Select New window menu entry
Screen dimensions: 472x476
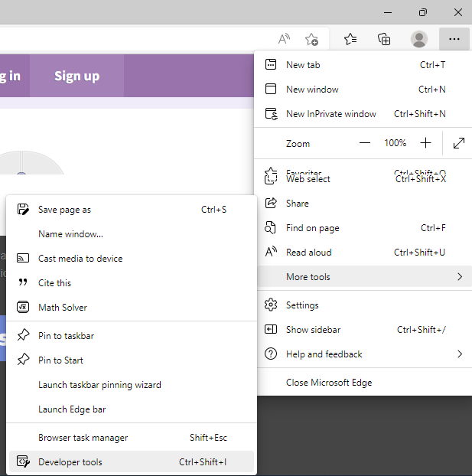(x=363, y=90)
